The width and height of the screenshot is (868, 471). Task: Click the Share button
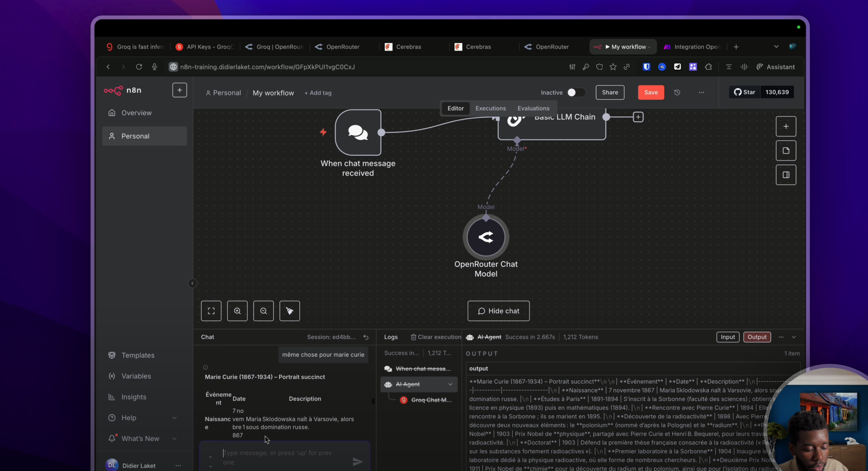(x=610, y=93)
